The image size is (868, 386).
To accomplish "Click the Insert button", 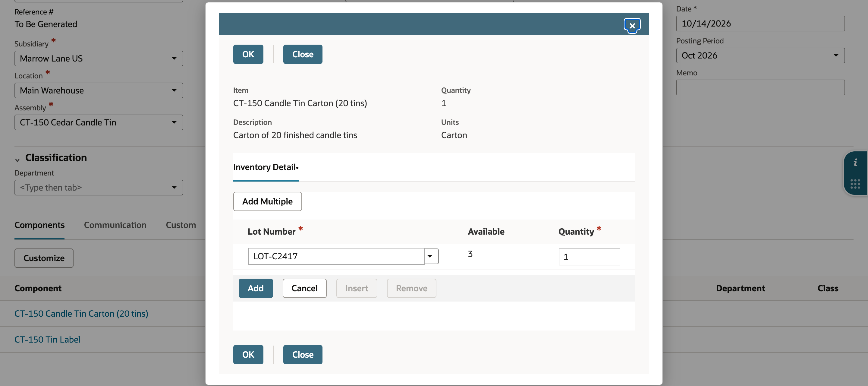I will coord(357,288).
